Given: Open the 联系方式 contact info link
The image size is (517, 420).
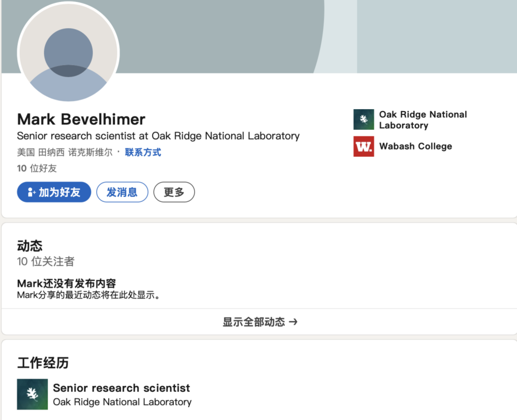Looking at the screenshot, I should [x=143, y=152].
